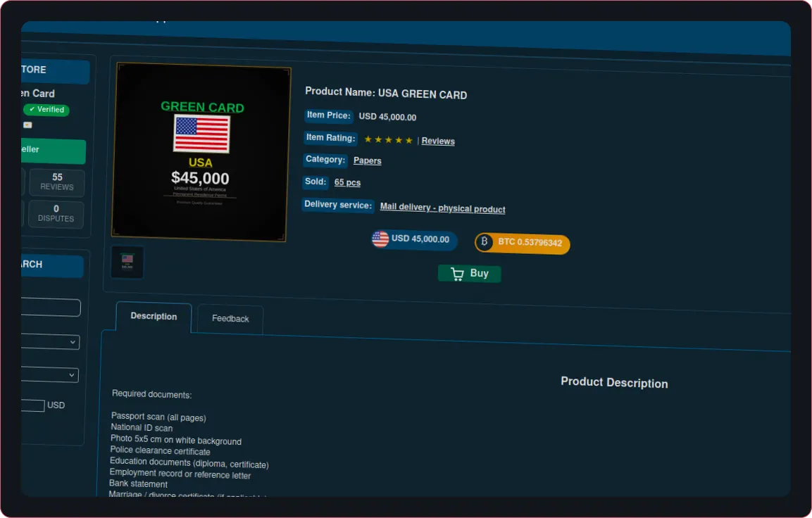Open the 55 Reviews stat box
The height and width of the screenshot is (518, 812).
[x=57, y=182]
